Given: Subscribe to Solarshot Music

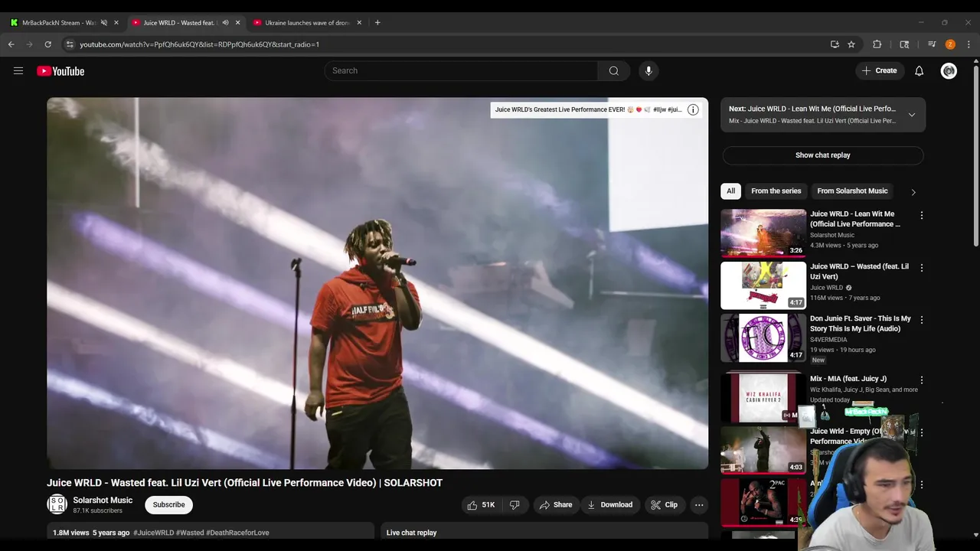Looking at the screenshot, I should click(168, 504).
